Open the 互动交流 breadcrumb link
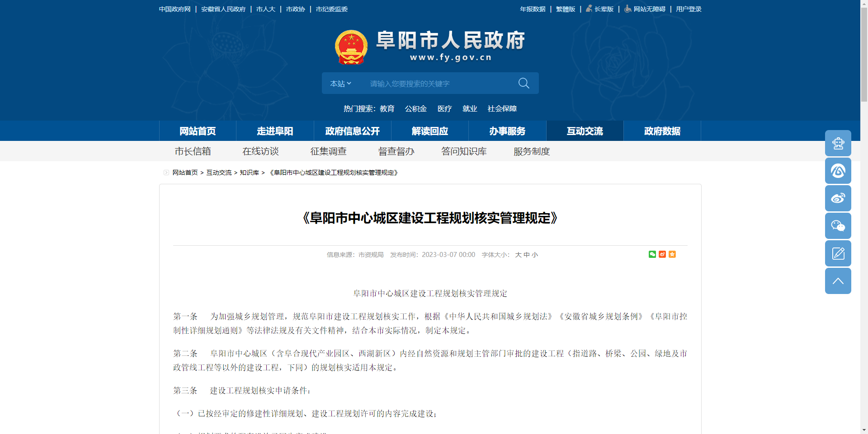Screen dimensions: 868x434 (219, 173)
